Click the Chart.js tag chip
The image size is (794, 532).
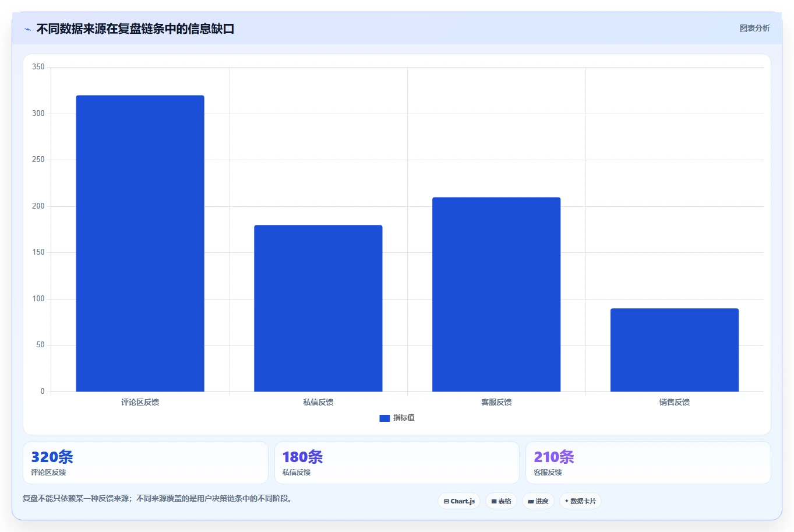459,501
